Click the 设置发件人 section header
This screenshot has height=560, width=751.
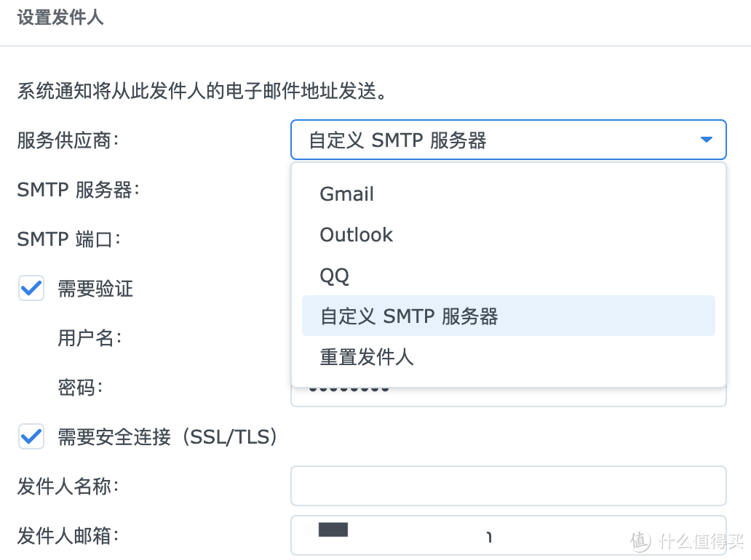point(60,18)
